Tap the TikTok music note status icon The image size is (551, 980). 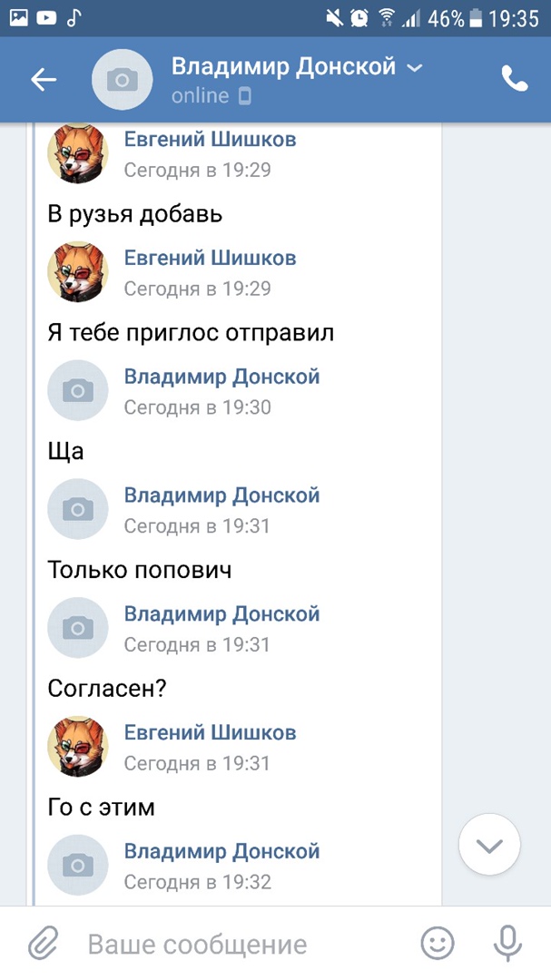click(x=74, y=17)
